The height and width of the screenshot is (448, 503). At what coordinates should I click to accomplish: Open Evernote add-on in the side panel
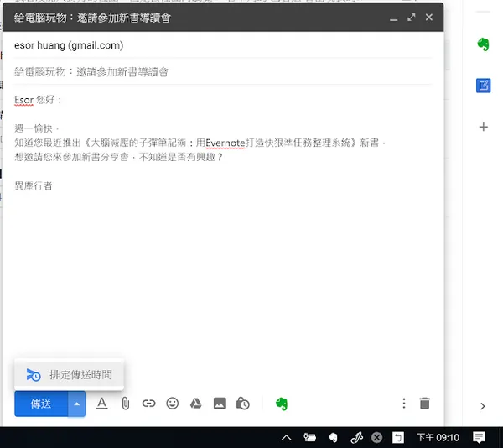click(x=483, y=44)
